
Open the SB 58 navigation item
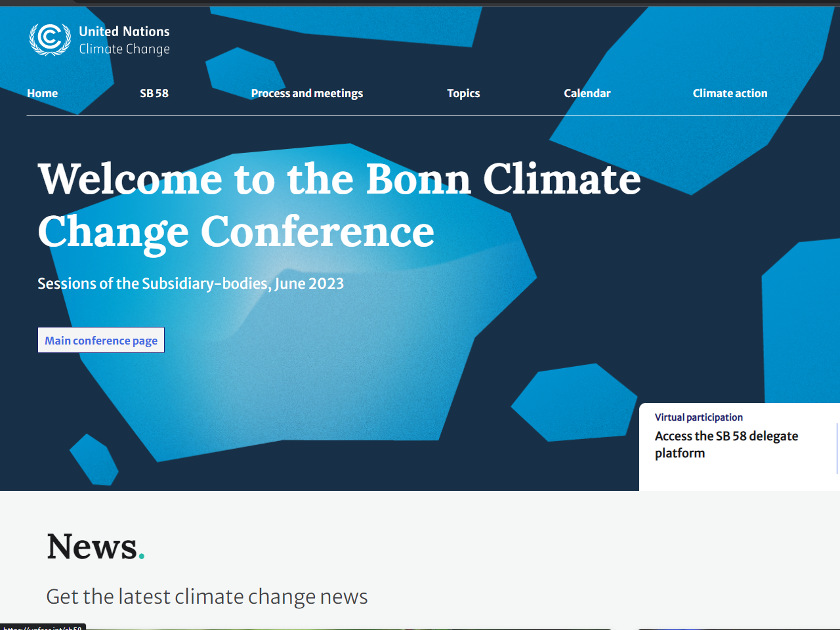tap(154, 93)
